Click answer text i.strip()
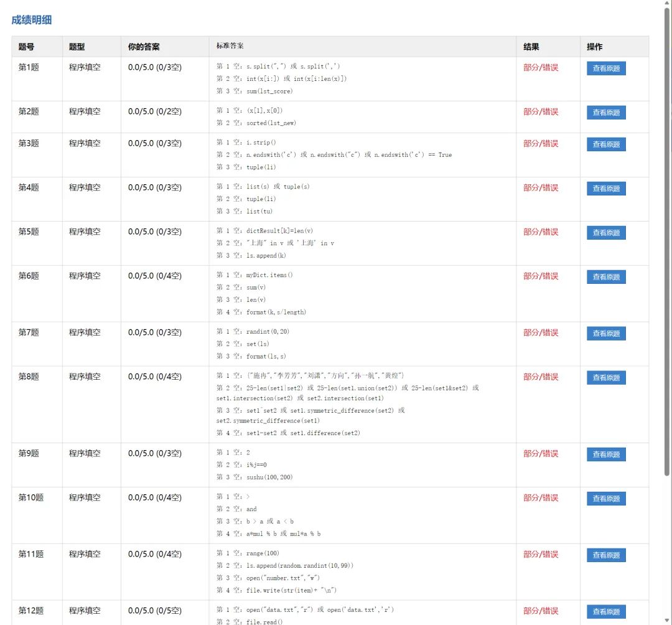Screen dimensions: 672x625 pos(261,142)
